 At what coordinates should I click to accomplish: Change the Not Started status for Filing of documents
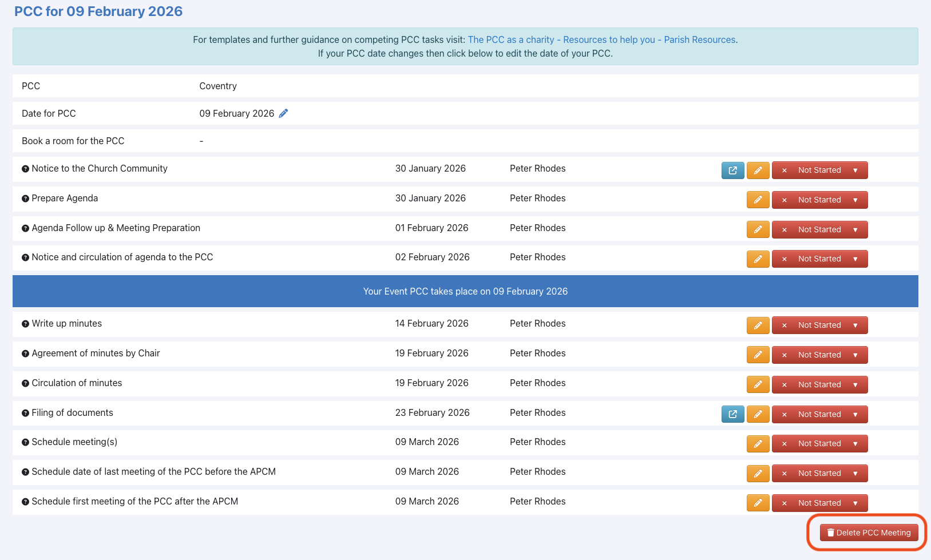pyautogui.click(x=819, y=414)
